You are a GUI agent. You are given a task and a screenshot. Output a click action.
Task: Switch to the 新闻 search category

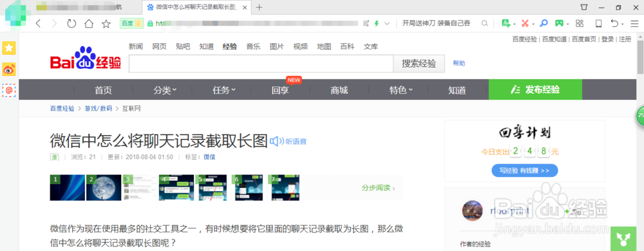pos(135,46)
